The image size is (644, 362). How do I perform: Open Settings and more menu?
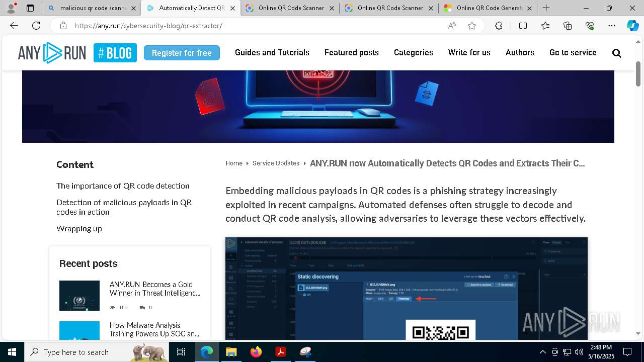point(612,26)
